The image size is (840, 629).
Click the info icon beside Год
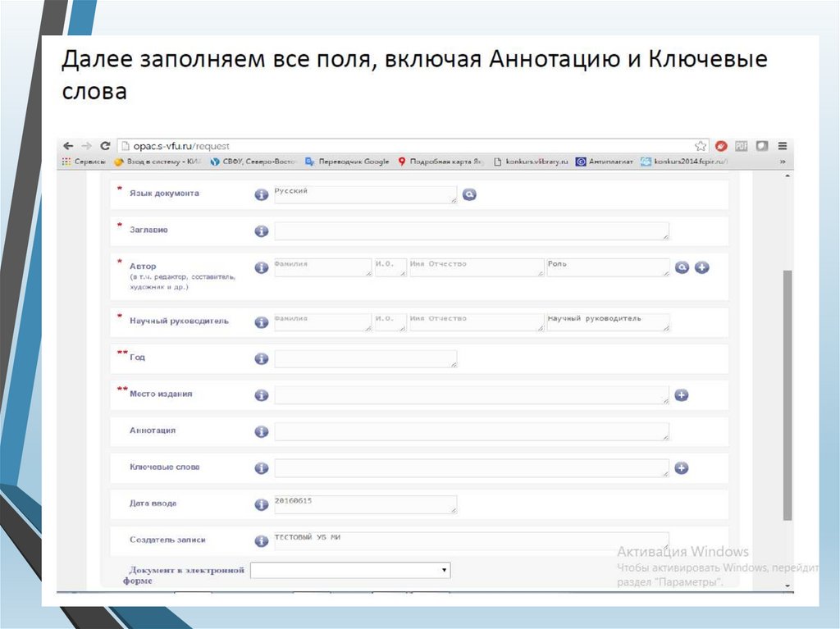[262, 358]
